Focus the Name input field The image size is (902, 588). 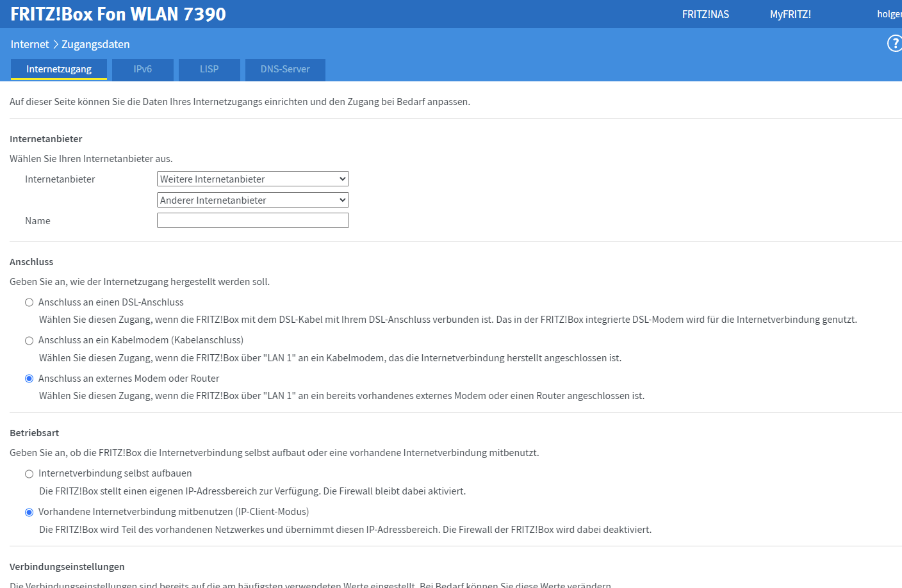coord(253,220)
